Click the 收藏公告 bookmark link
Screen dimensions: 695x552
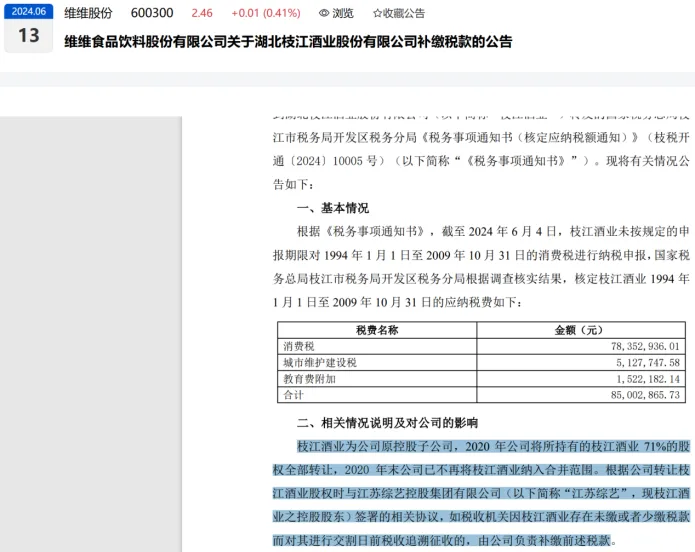coord(398,13)
